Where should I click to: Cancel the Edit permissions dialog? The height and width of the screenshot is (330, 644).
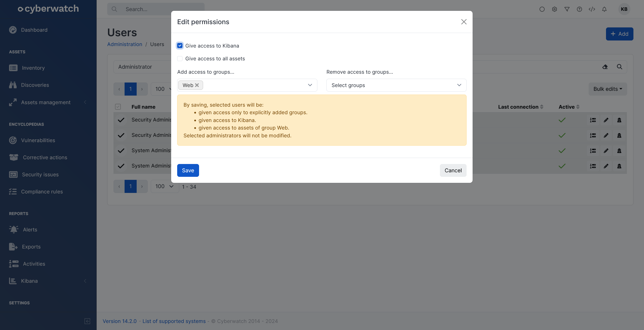(x=453, y=171)
